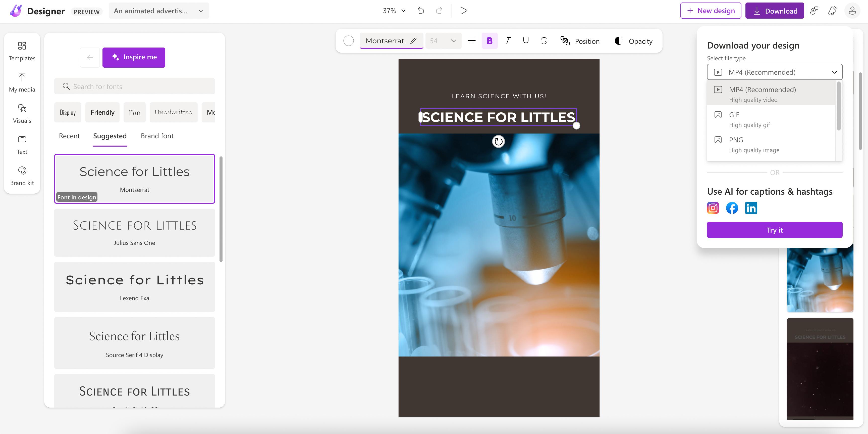868x434 pixels.
Task: Click the undo arrow
Action: click(x=421, y=11)
